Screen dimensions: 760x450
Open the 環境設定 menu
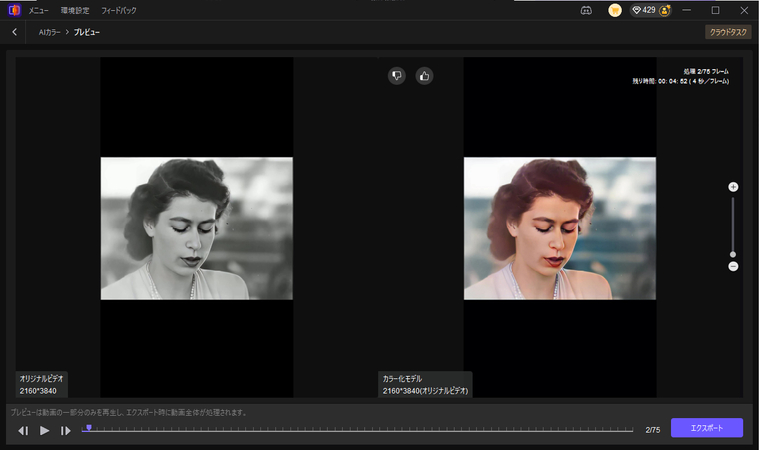point(75,10)
